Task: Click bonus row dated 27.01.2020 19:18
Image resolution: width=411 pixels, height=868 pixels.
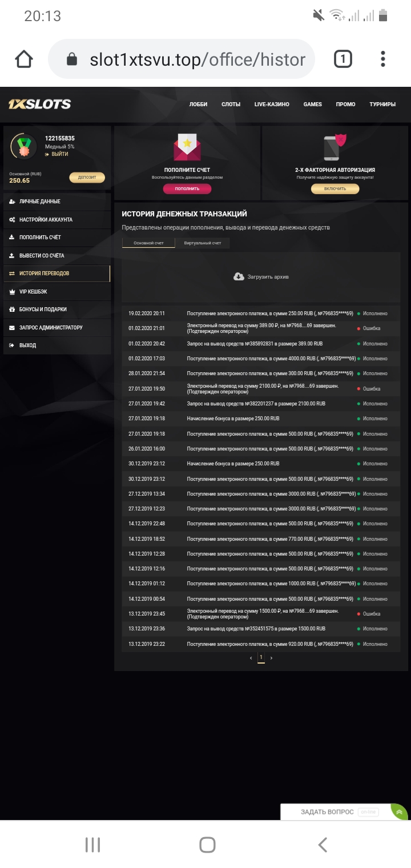Action: click(261, 419)
